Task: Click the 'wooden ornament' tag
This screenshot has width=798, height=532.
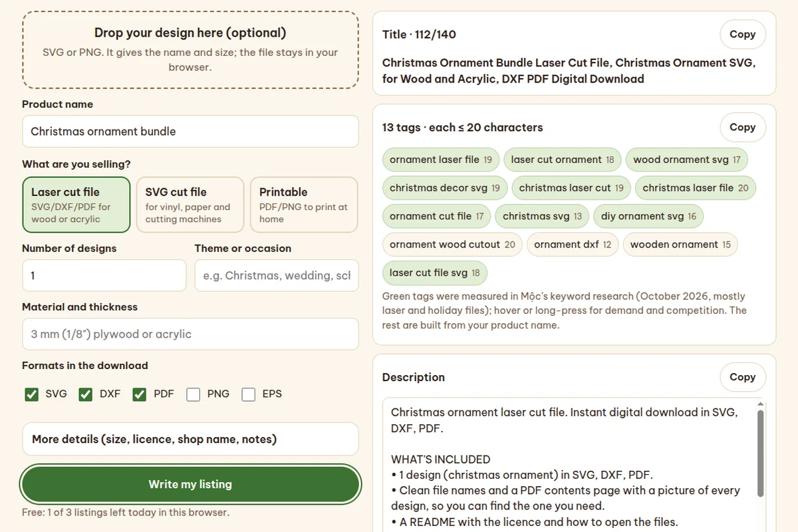Action: point(680,244)
